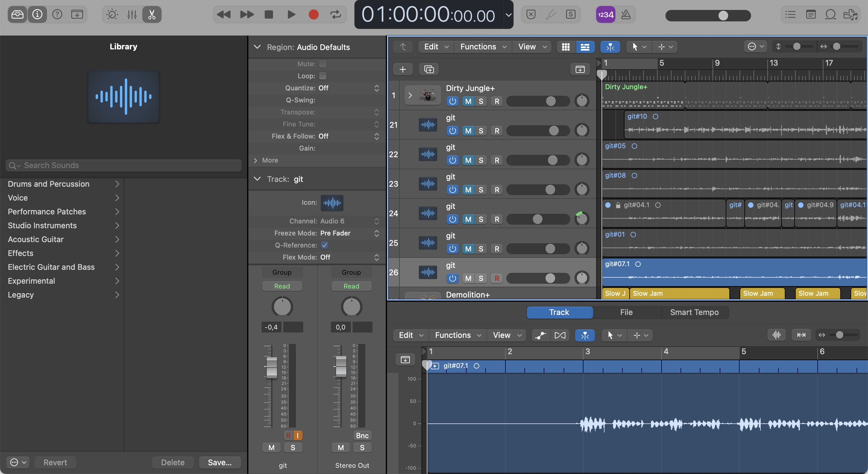Open the Mixer from control bar
868x474 pixels.
point(132,14)
